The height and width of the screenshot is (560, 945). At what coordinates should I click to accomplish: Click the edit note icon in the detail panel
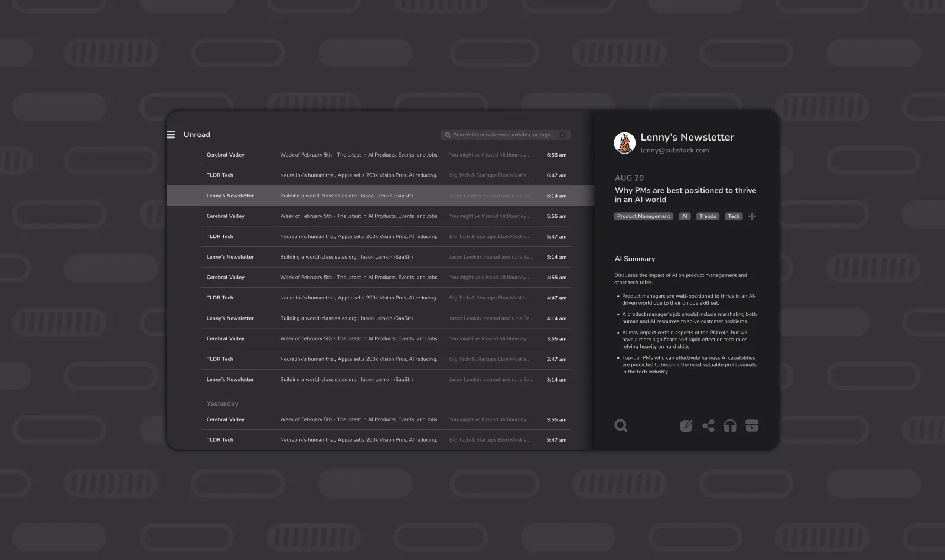click(x=686, y=426)
